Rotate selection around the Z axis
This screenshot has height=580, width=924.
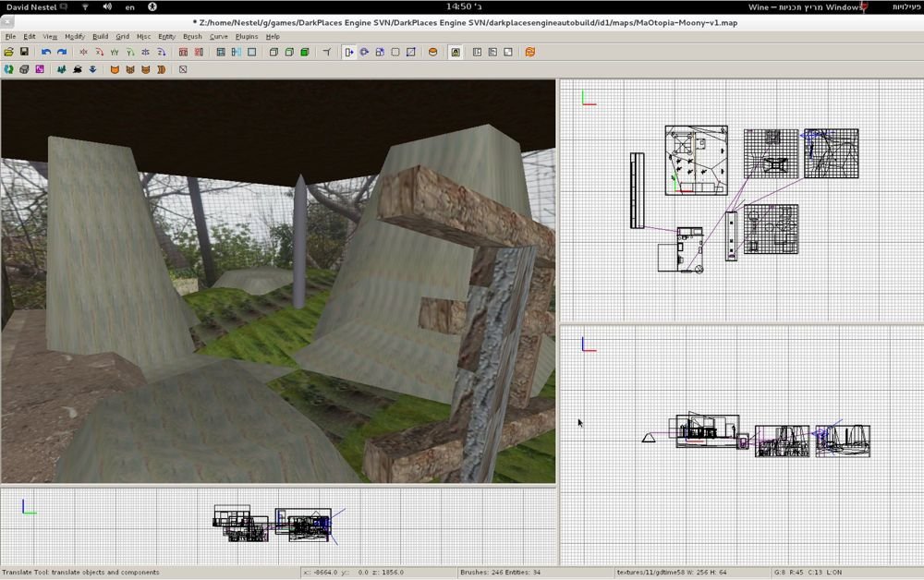pos(161,52)
